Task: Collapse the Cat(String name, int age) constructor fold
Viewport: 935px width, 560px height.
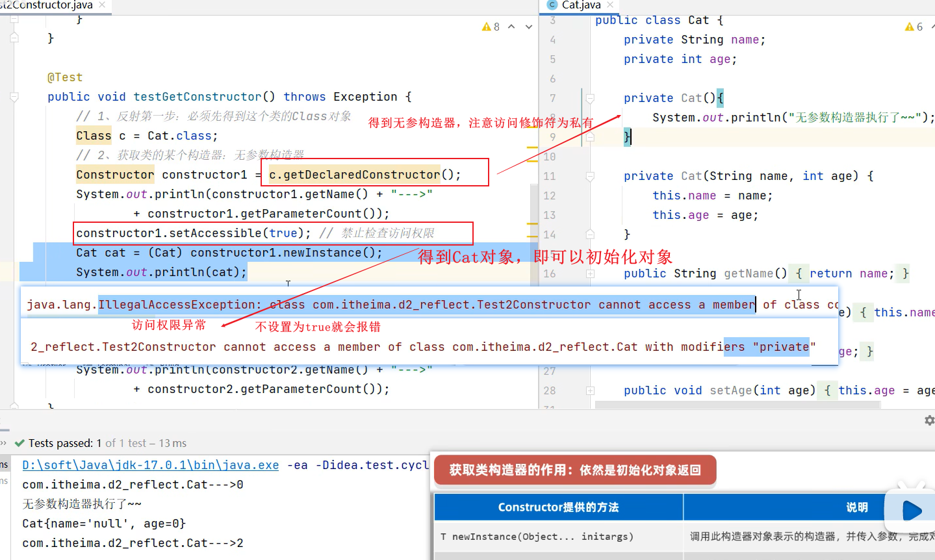Action: pos(590,177)
